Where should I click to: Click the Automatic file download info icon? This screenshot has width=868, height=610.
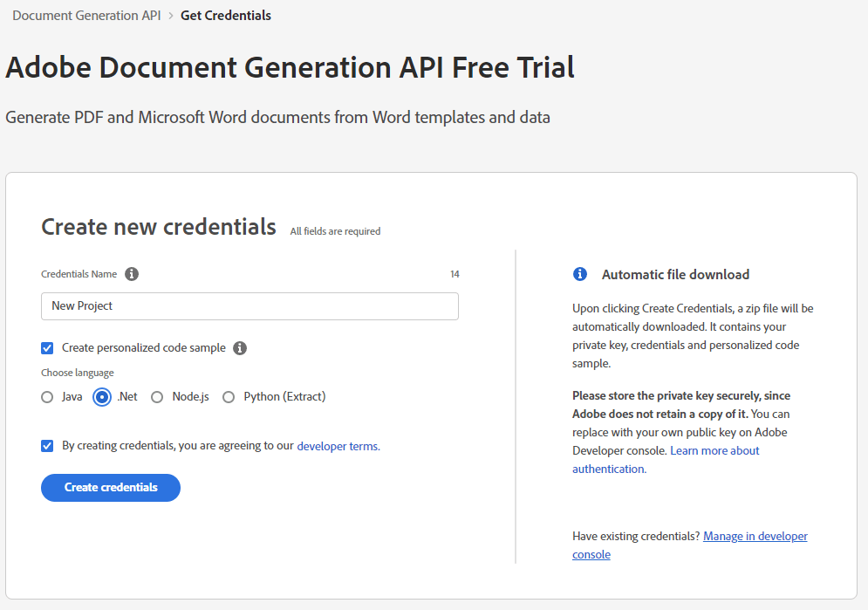click(579, 274)
